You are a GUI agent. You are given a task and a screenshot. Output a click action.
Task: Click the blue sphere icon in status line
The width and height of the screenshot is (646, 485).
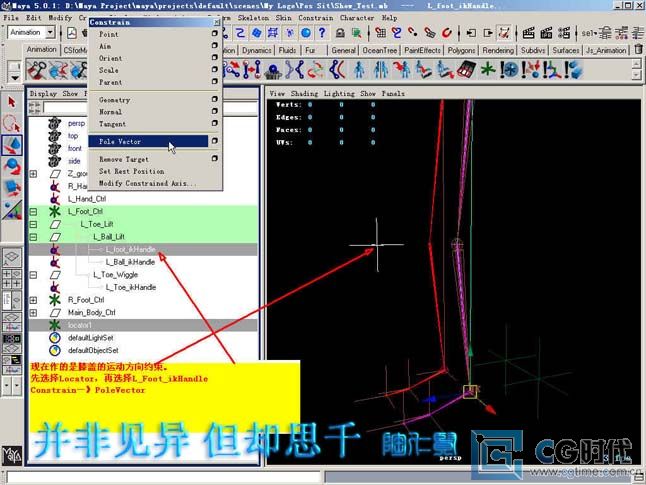[x=306, y=32]
